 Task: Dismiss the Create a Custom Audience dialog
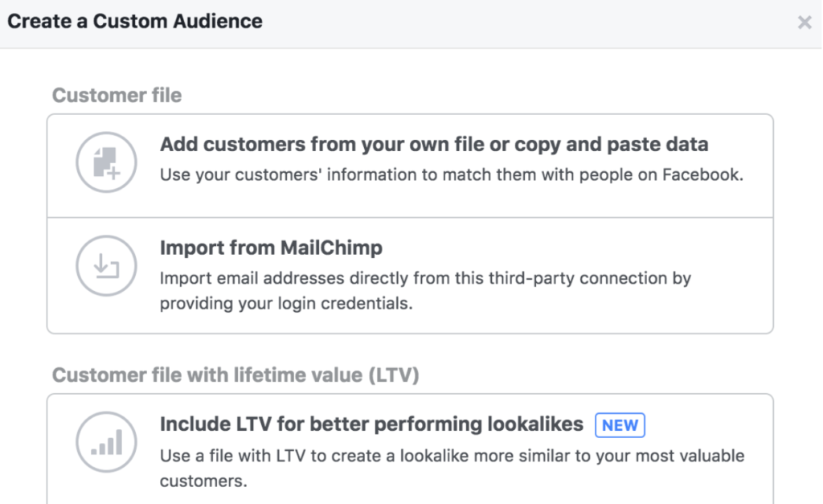805,23
